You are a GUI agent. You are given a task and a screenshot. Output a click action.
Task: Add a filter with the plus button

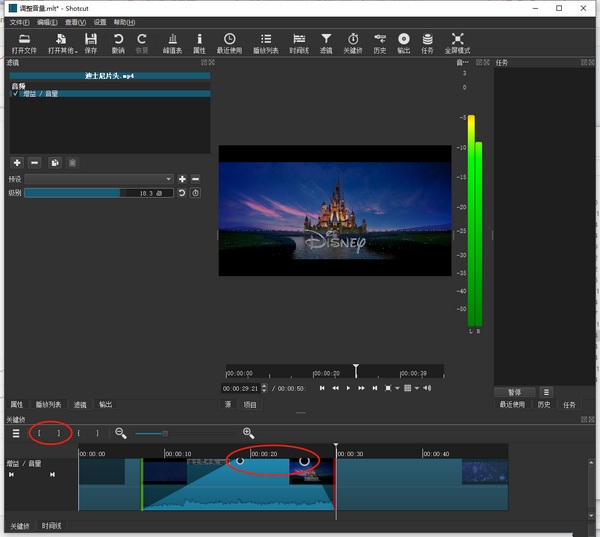17,162
